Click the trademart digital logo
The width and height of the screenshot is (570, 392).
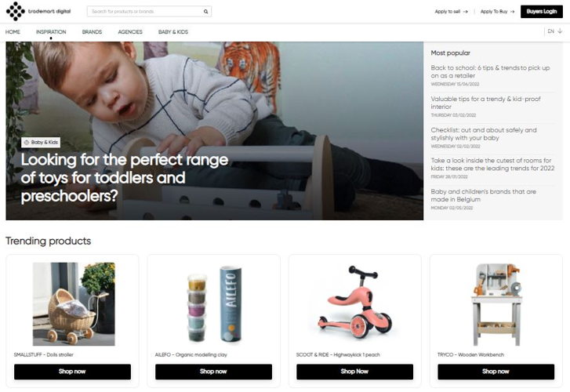38,11
